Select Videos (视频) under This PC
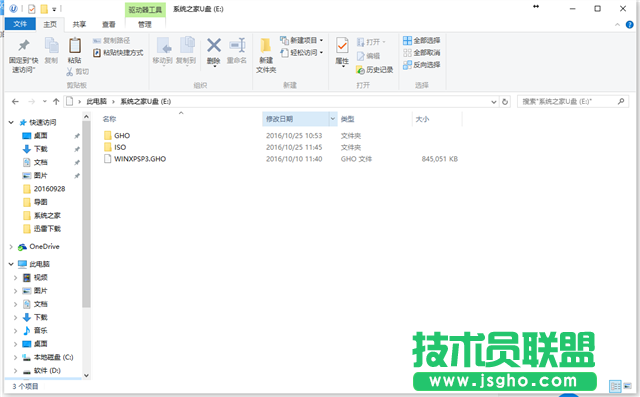 (40, 278)
